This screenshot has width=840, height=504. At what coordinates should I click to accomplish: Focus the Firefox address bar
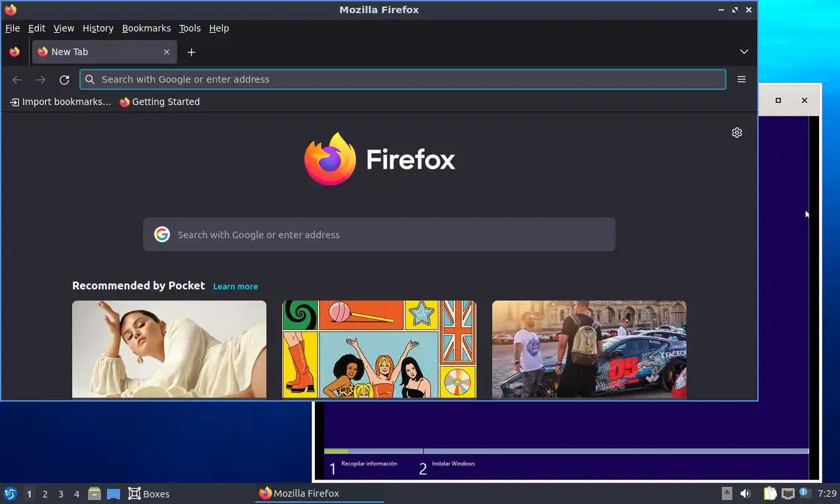click(x=403, y=79)
